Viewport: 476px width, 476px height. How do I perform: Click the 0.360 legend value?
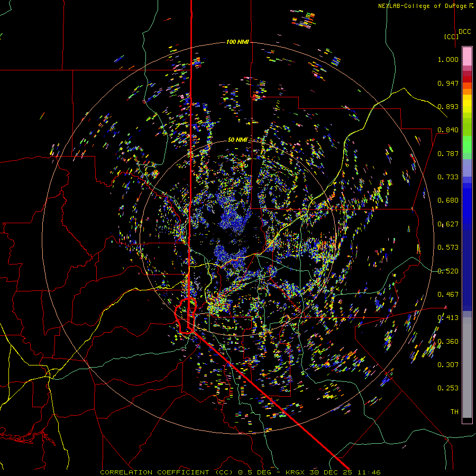(x=448, y=342)
